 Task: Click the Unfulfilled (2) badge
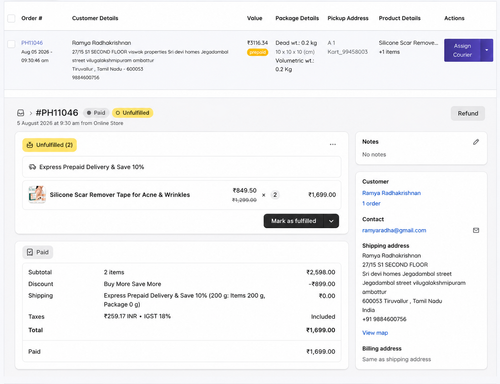click(50, 145)
